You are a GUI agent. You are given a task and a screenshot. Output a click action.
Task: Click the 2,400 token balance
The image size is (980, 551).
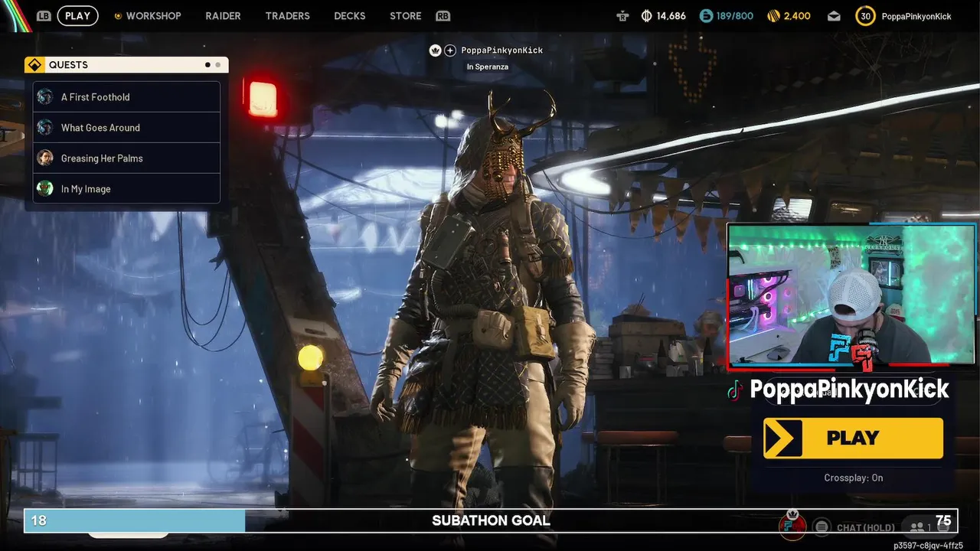pyautogui.click(x=797, y=16)
